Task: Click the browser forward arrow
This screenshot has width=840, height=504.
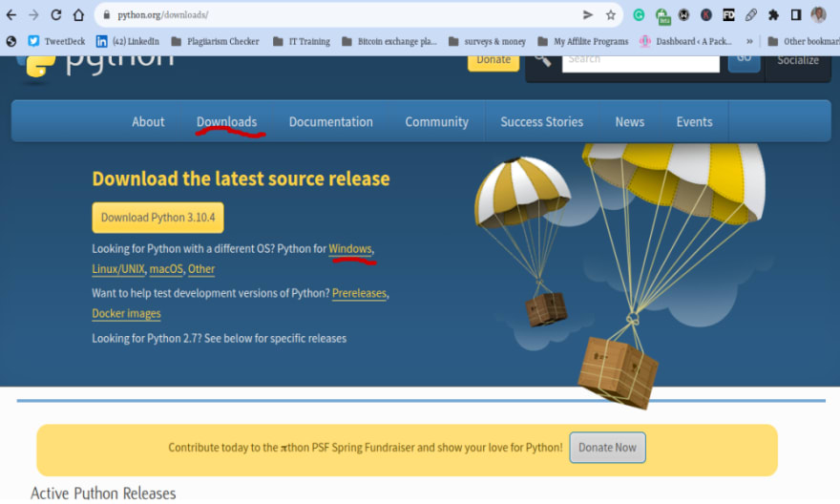Action: point(33,15)
